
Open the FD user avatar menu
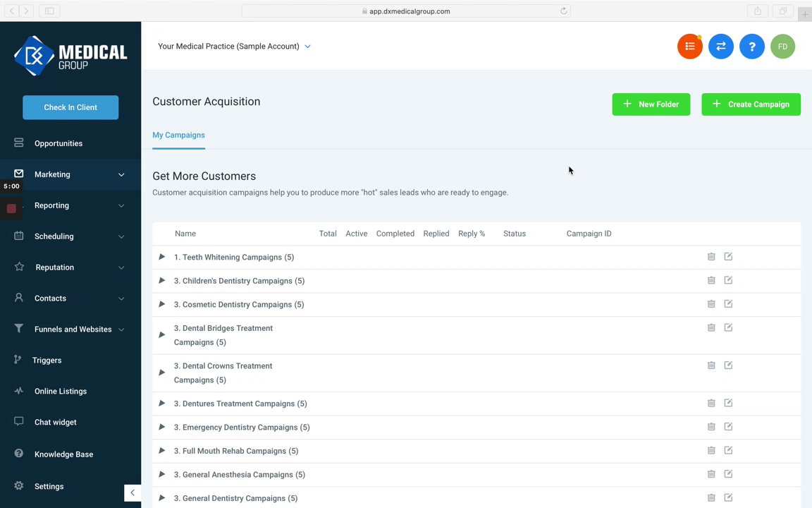[782, 47]
